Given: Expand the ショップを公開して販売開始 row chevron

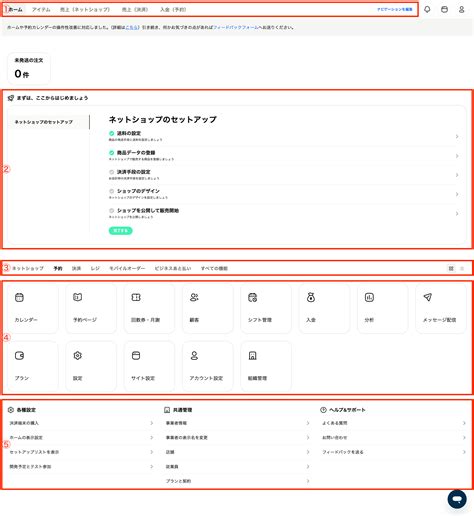Looking at the screenshot, I should [x=457, y=213].
